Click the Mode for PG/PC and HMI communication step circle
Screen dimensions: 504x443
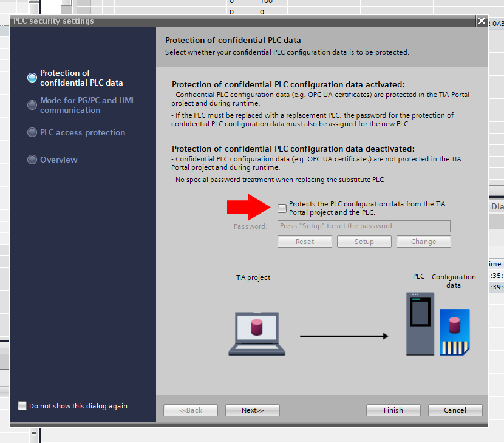(x=32, y=105)
